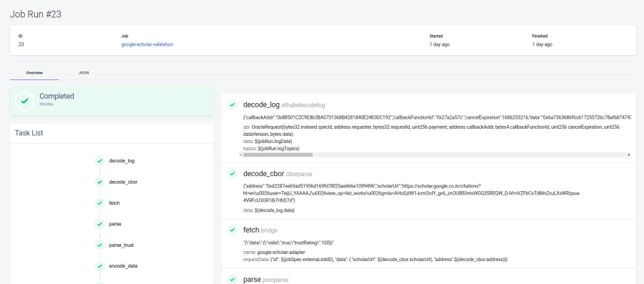Open the google-scholar-validation job link
This screenshot has height=284, width=644.
(x=147, y=44)
